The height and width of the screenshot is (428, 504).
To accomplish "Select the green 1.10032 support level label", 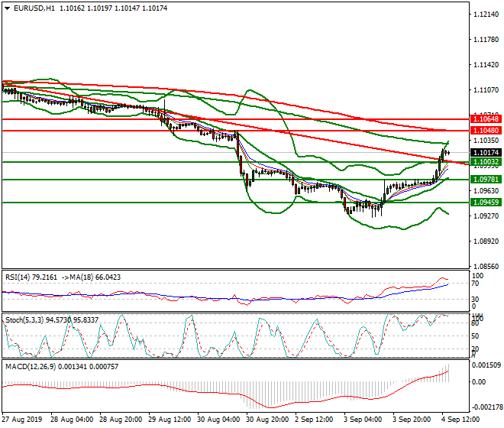I will pos(486,162).
